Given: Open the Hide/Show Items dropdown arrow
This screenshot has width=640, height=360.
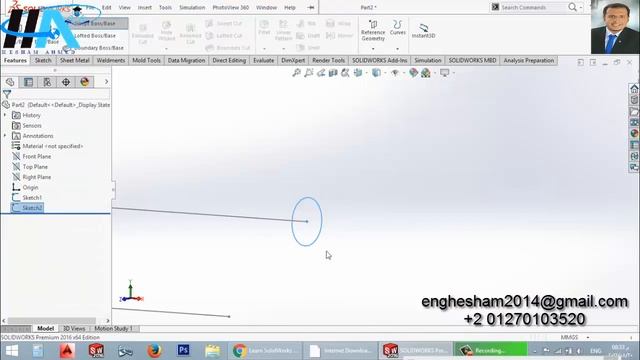Looking at the screenshot, I should (x=404, y=73).
